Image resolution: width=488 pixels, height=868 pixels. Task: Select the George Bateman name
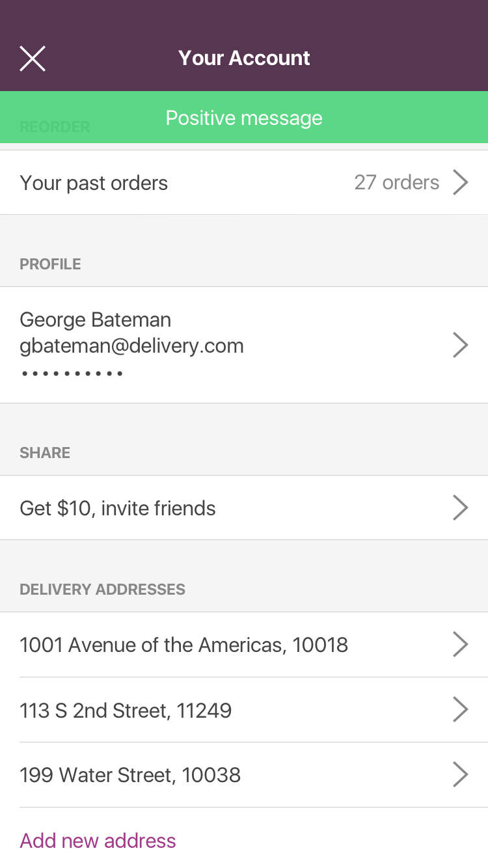click(x=96, y=319)
